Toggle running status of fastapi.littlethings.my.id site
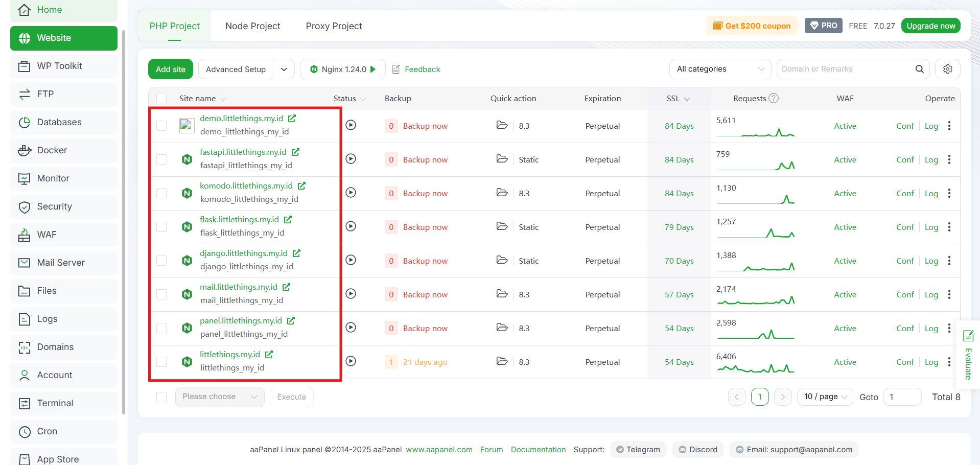 tap(351, 159)
